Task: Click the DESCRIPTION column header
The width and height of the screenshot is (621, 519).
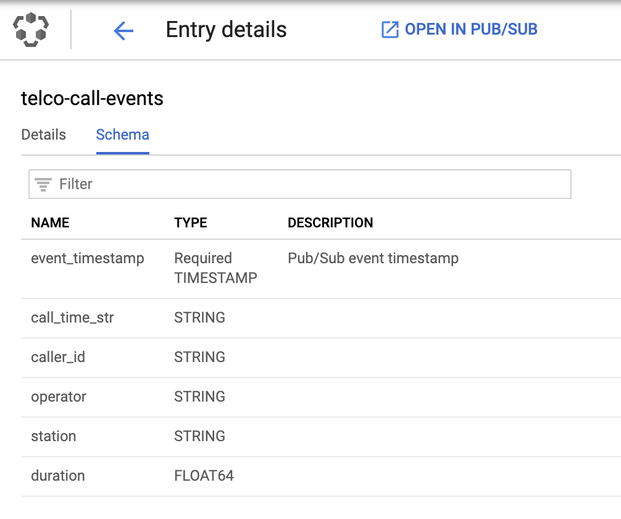Action: tap(330, 223)
